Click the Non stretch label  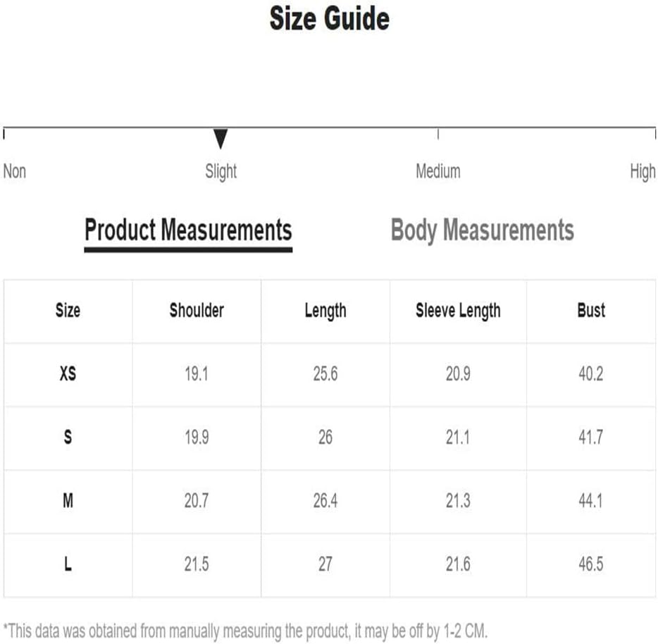(15, 171)
